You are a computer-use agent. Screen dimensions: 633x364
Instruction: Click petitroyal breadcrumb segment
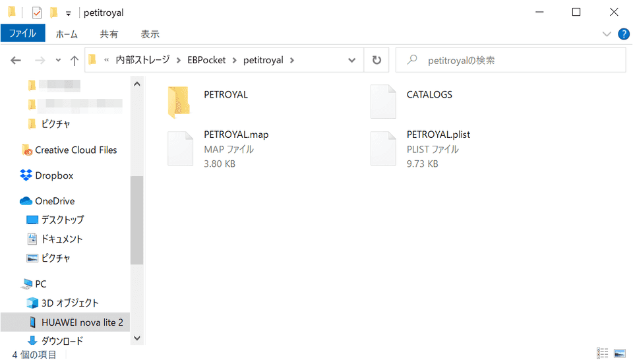tap(263, 60)
